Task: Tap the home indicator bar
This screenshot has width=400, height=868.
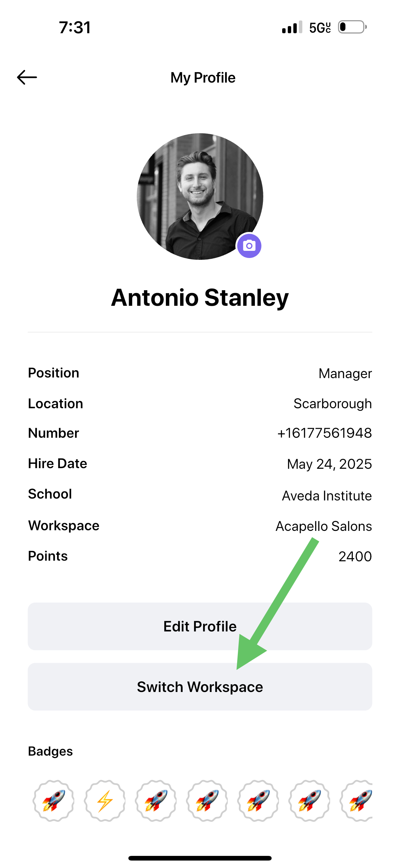Action: [200, 858]
